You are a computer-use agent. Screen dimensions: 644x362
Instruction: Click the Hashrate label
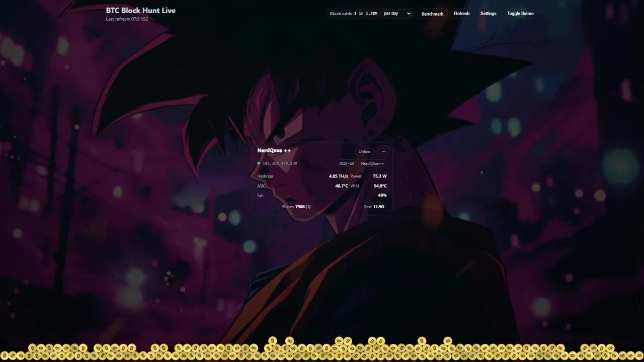(265, 176)
